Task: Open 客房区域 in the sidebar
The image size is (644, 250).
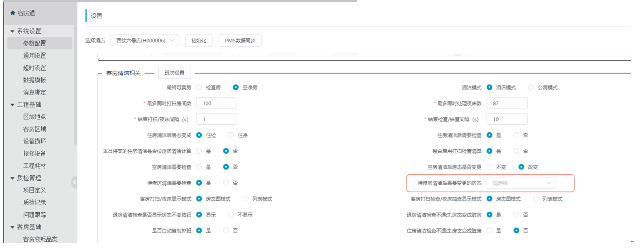Action: click(x=34, y=129)
